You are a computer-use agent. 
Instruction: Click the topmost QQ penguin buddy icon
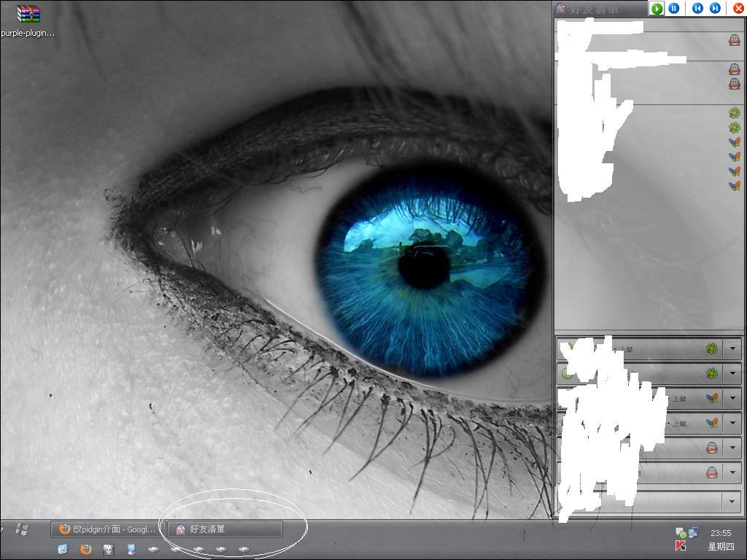coord(734,40)
